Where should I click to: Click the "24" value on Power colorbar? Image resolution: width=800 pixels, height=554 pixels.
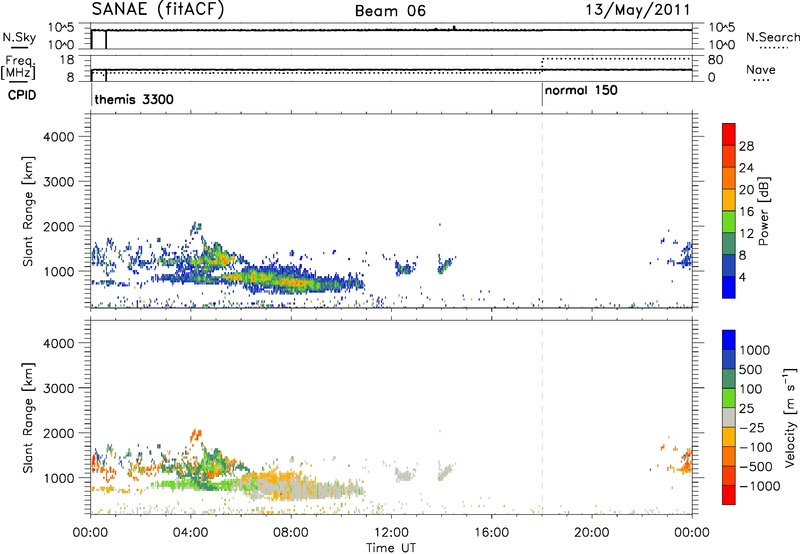pyautogui.click(x=746, y=168)
